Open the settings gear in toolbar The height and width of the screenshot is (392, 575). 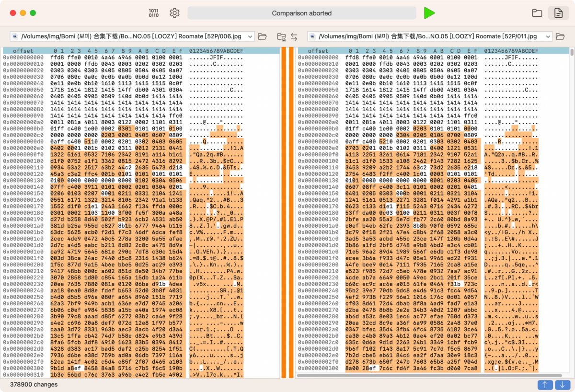(x=174, y=13)
